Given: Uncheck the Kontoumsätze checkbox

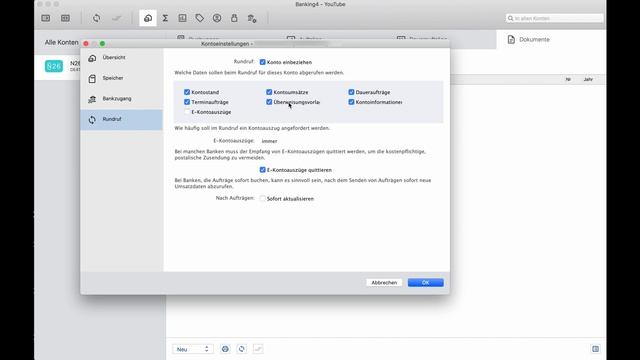Looking at the screenshot, I should (x=269, y=92).
